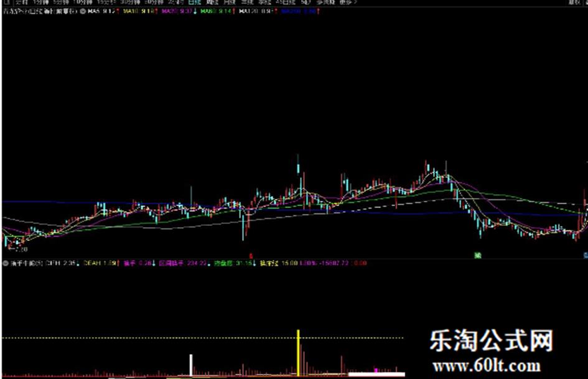Click the DIFH 2.35 indicator value
This screenshot has height=379, width=588.
(x=62, y=263)
